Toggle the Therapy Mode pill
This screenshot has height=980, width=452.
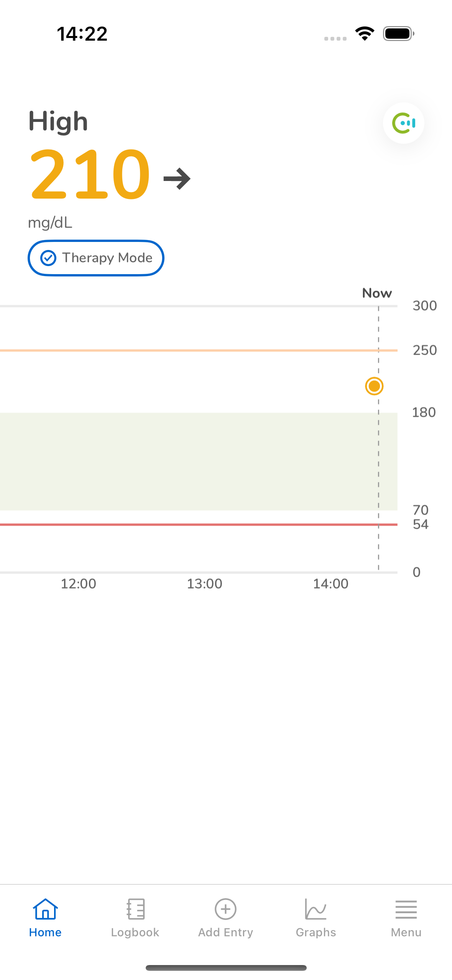(x=96, y=258)
